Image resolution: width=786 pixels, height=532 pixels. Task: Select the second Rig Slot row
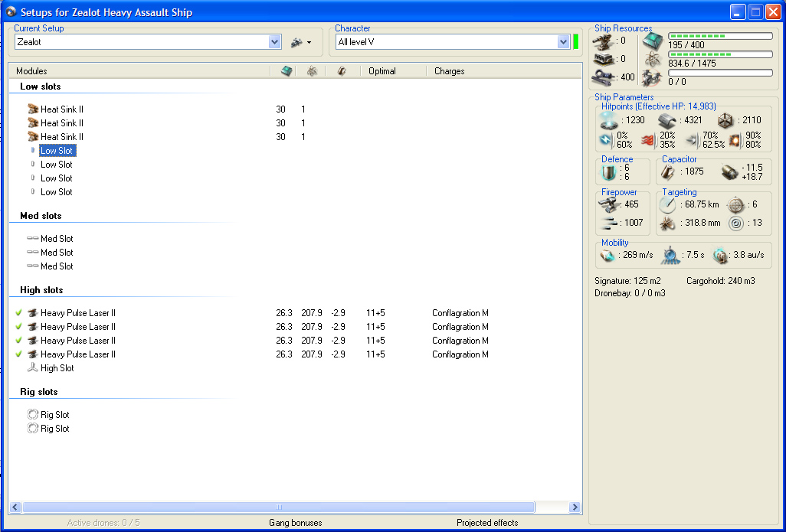54,429
